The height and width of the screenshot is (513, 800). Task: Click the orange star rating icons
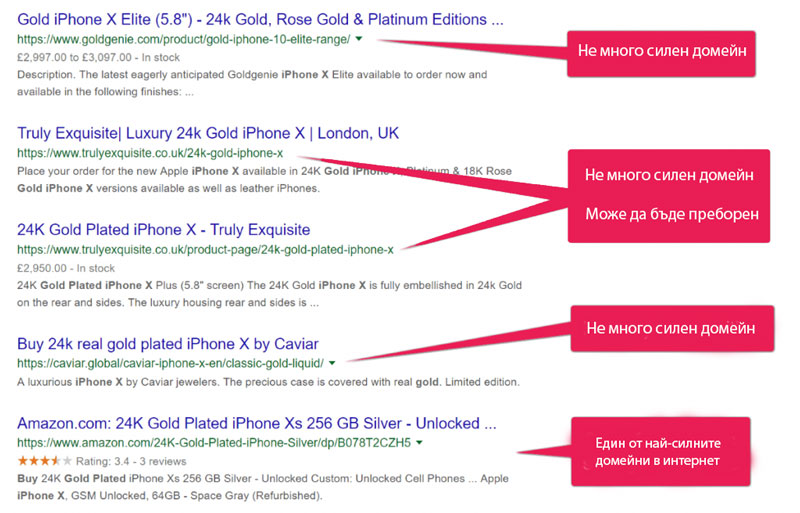[44, 461]
